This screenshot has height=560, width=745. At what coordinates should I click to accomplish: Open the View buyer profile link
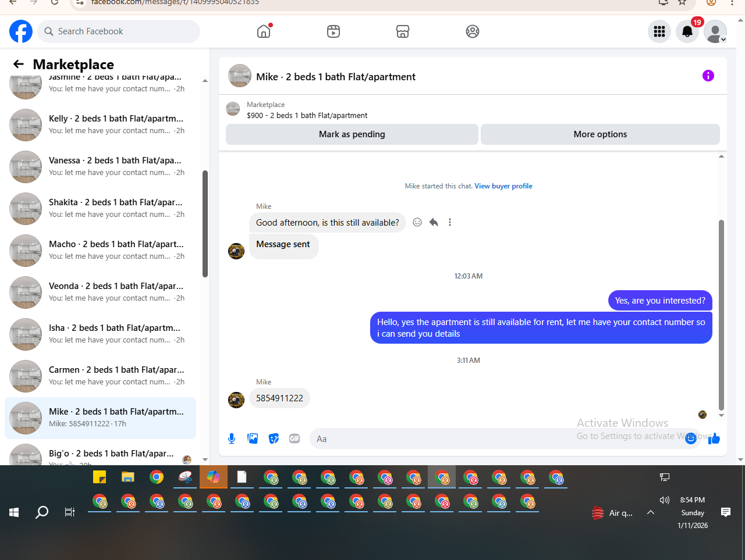tap(503, 186)
